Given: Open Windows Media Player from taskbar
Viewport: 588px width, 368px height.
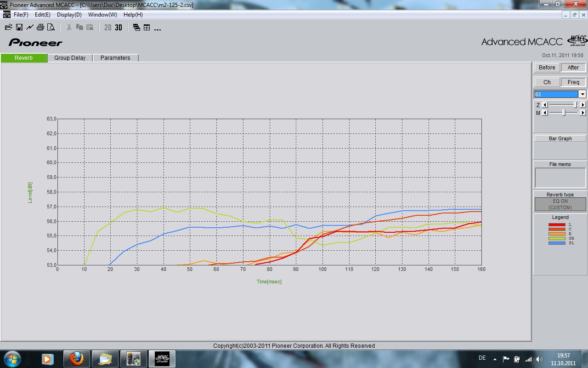Looking at the screenshot, I should (47, 358).
